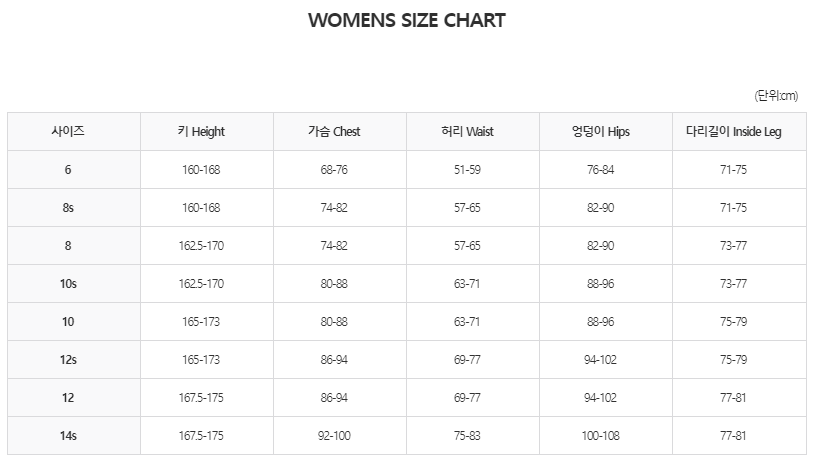
Task: Click the WOMENS SIZE CHART title
Action: pyautogui.click(x=407, y=20)
